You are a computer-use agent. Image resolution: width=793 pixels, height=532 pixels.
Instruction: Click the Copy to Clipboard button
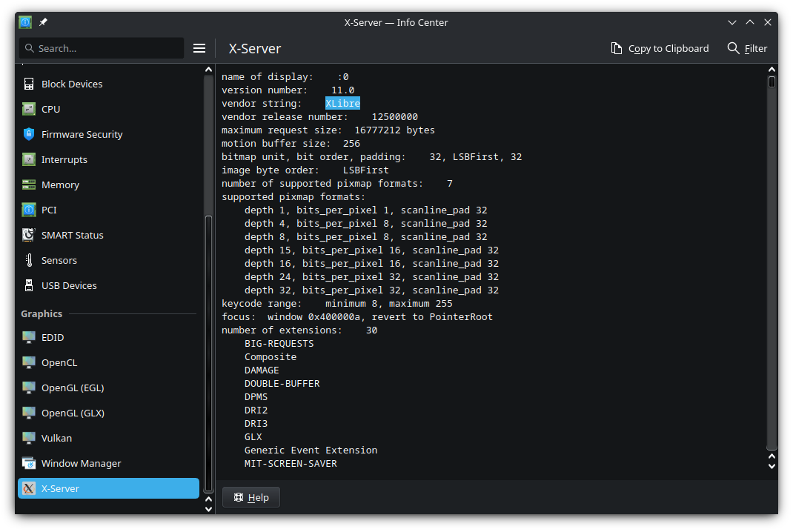click(660, 49)
